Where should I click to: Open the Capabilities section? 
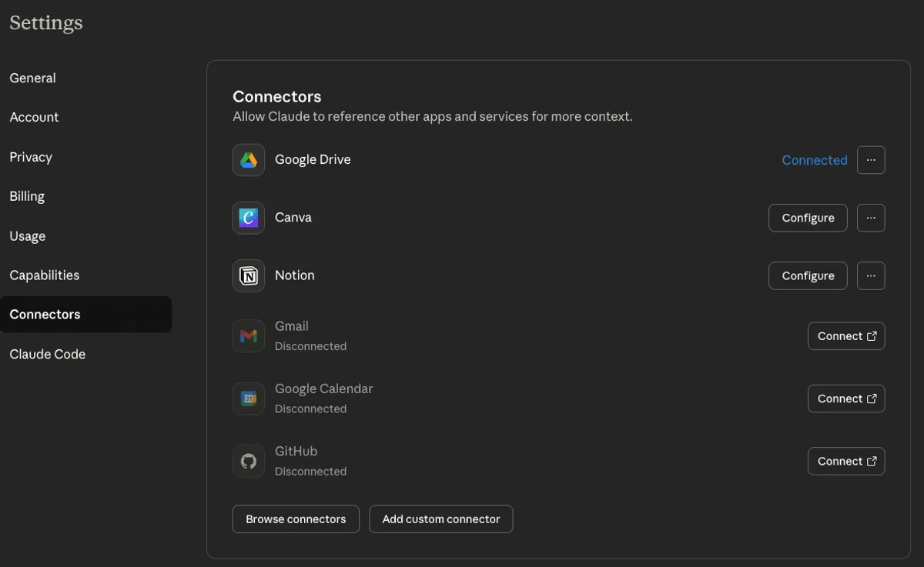tap(44, 275)
